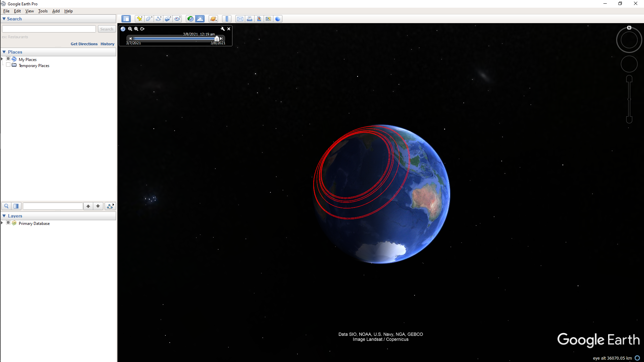Image resolution: width=644 pixels, height=362 pixels.
Task: Open the Help menu
Action: tap(68, 11)
